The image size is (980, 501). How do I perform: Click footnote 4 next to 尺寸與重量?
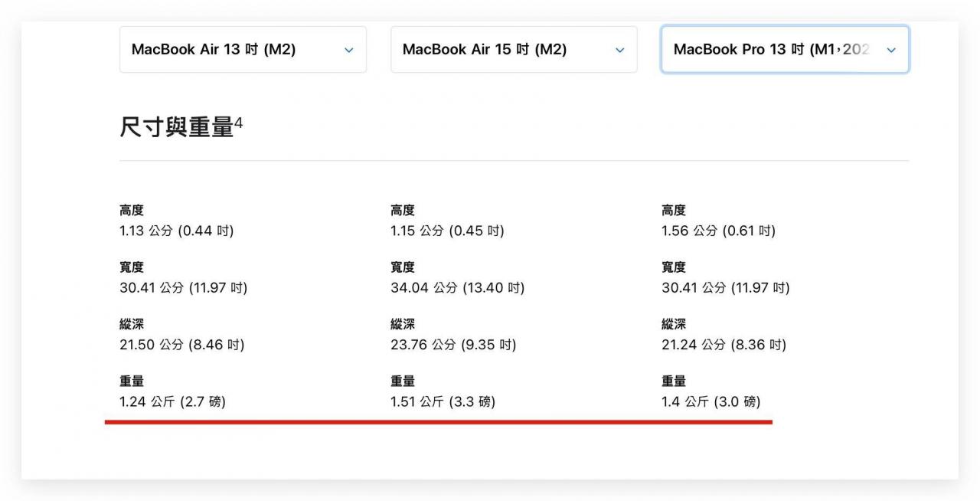239,122
